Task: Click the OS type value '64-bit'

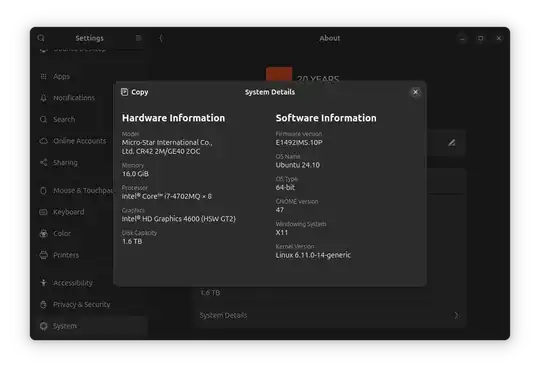Action: 285,187
